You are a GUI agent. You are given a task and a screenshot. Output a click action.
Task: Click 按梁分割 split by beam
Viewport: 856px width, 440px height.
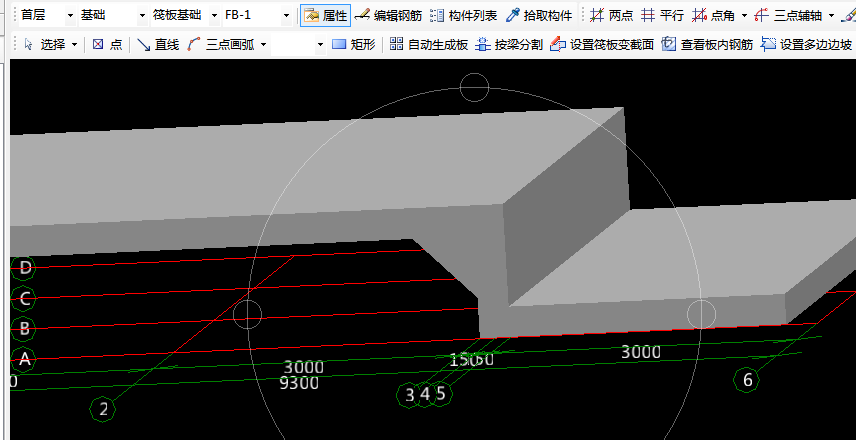[509, 45]
